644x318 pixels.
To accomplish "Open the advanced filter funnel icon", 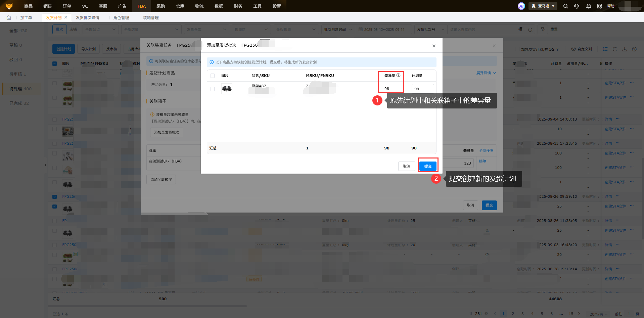I will (543, 30).
